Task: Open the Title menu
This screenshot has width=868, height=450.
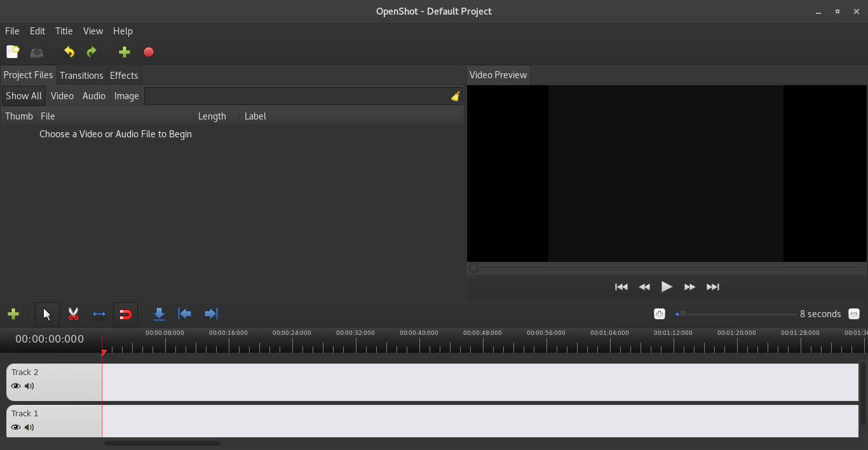Action: coord(64,31)
